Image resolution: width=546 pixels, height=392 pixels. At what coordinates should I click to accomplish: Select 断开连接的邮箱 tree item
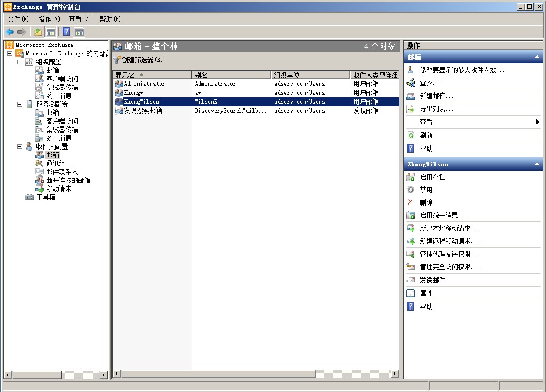tap(68, 180)
